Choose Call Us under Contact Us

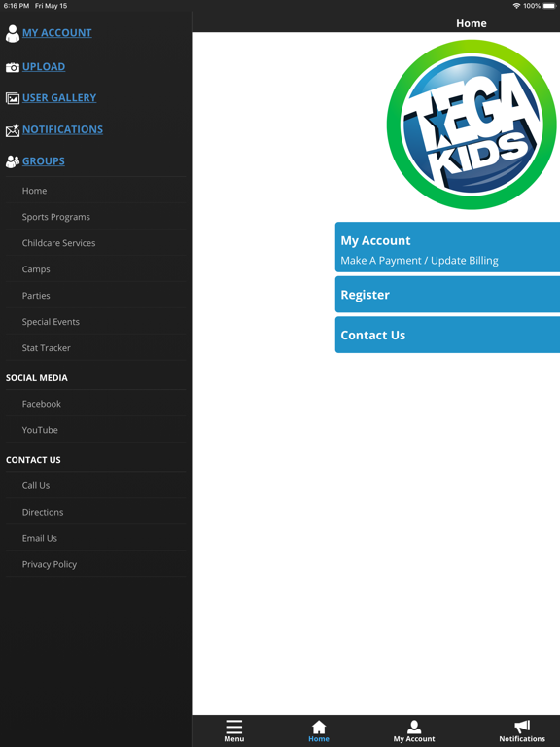95,485
